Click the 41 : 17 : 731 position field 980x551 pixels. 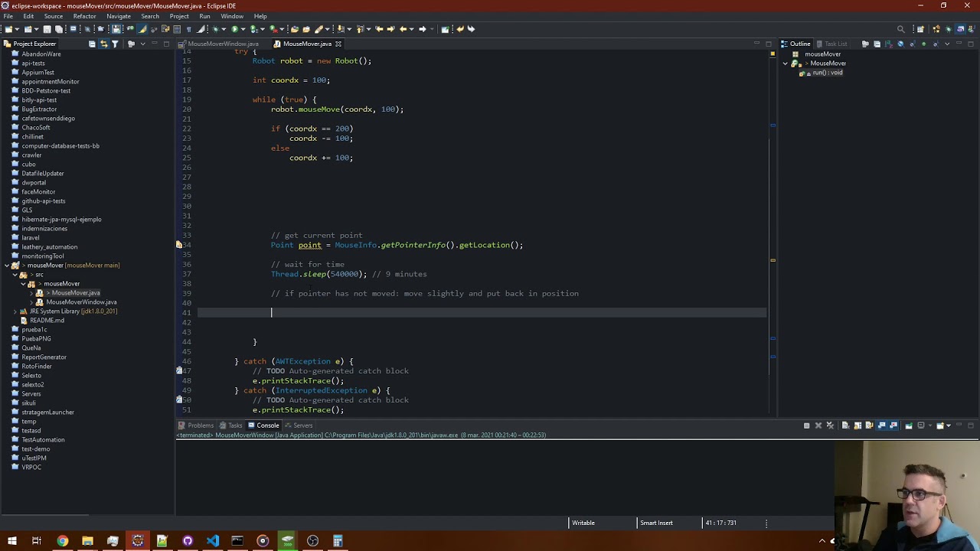coord(721,523)
